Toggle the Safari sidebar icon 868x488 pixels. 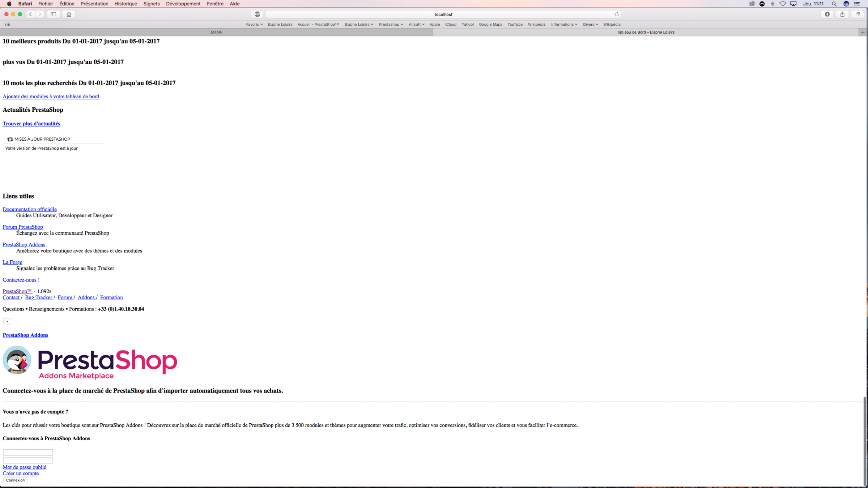[53, 14]
